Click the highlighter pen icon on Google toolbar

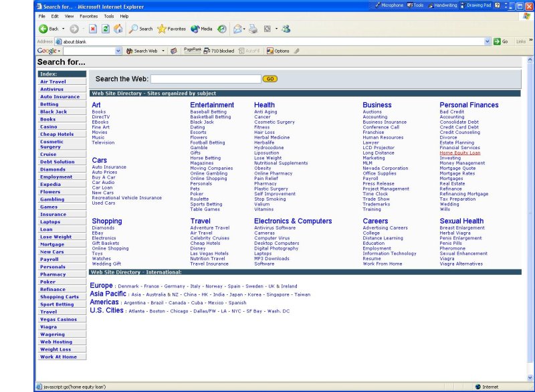[297, 51]
